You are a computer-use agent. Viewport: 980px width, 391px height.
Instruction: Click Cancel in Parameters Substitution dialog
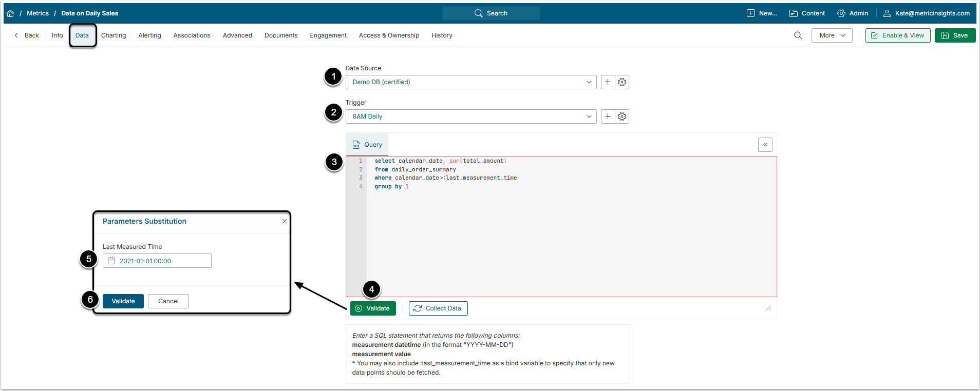coord(168,301)
